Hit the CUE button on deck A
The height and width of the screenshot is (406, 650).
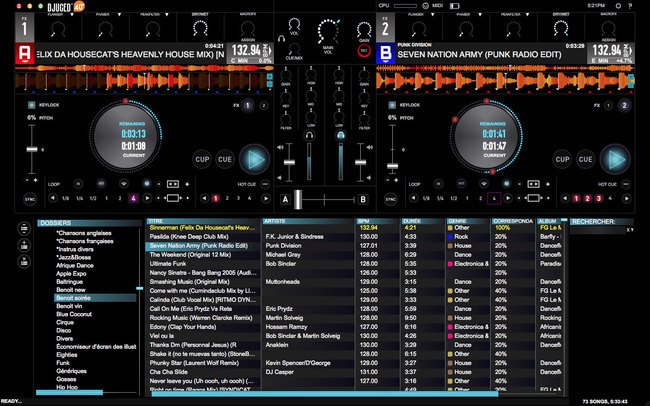tap(225, 159)
